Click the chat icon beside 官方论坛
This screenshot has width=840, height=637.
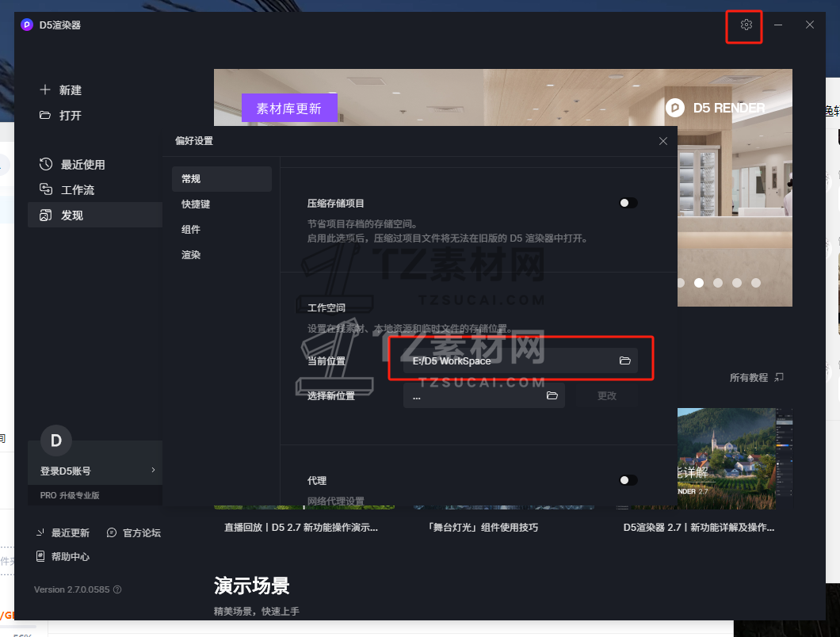112,532
